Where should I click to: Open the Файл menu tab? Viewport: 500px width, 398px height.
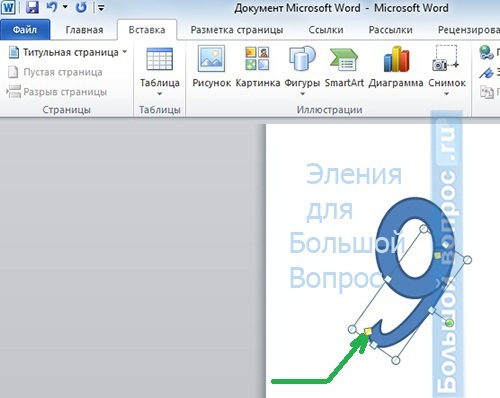[25, 30]
